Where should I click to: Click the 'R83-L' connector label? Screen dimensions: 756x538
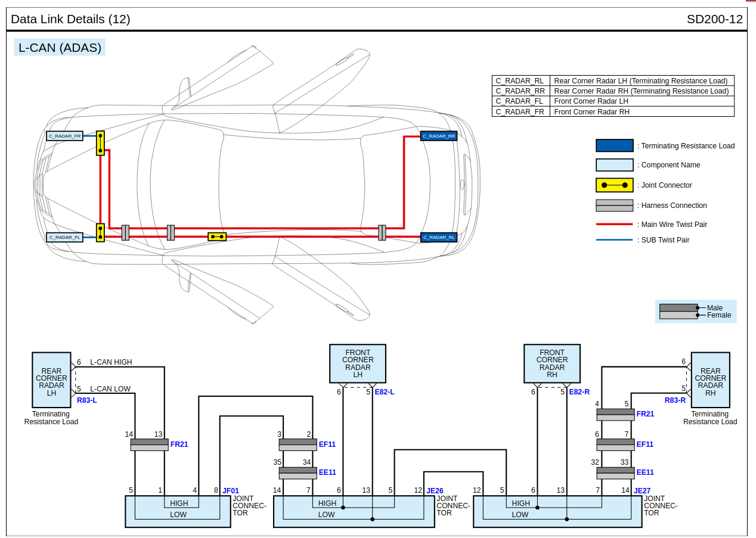click(x=86, y=400)
